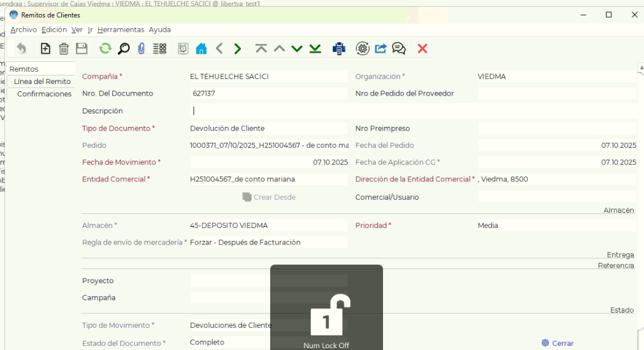Click the Crear Desde button
This screenshot has width=644, height=350.
[x=269, y=197]
